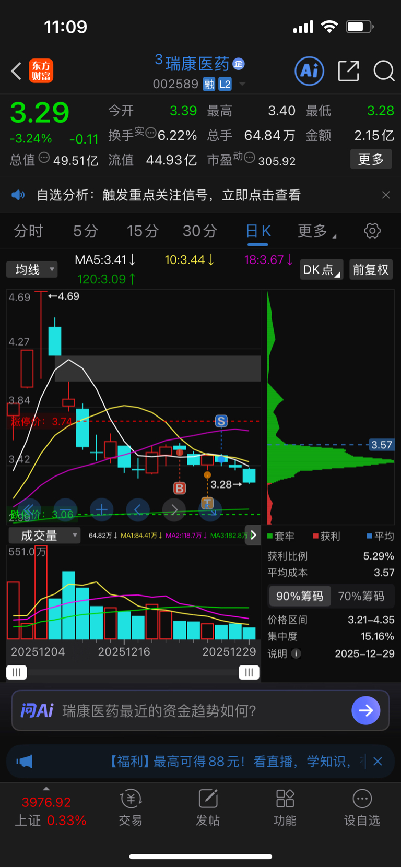
Task: Open the 发帖 post tab
Action: pos(208,808)
